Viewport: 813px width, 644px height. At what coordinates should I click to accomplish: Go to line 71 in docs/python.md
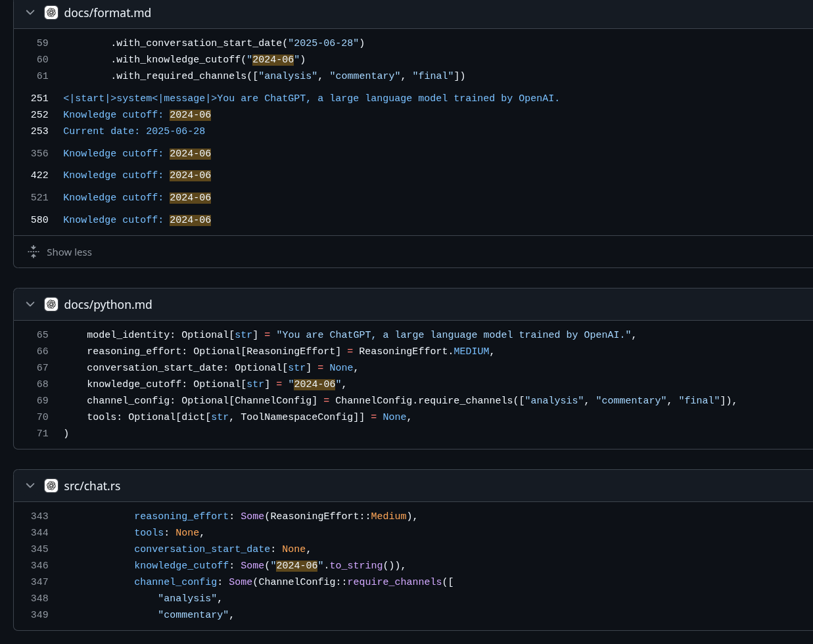[42, 433]
